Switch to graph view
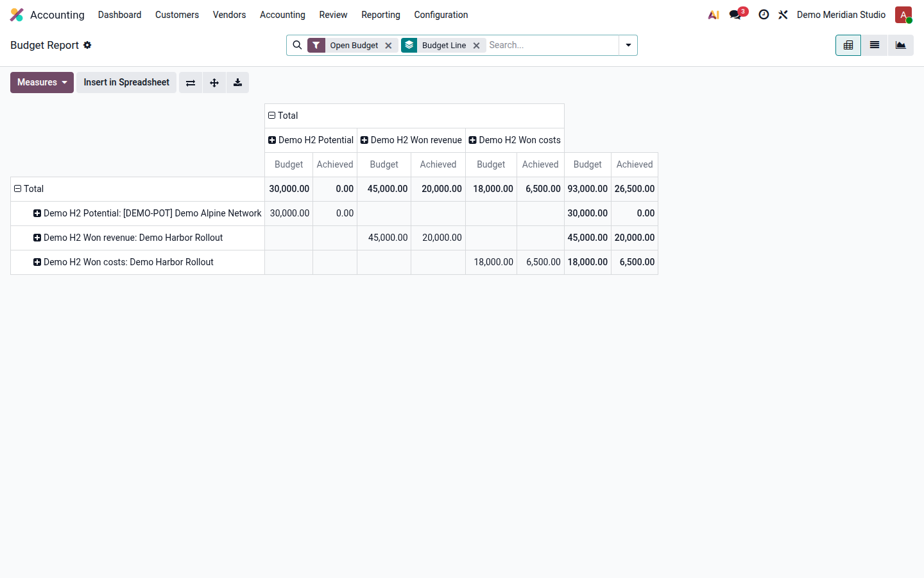 click(901, 45)
